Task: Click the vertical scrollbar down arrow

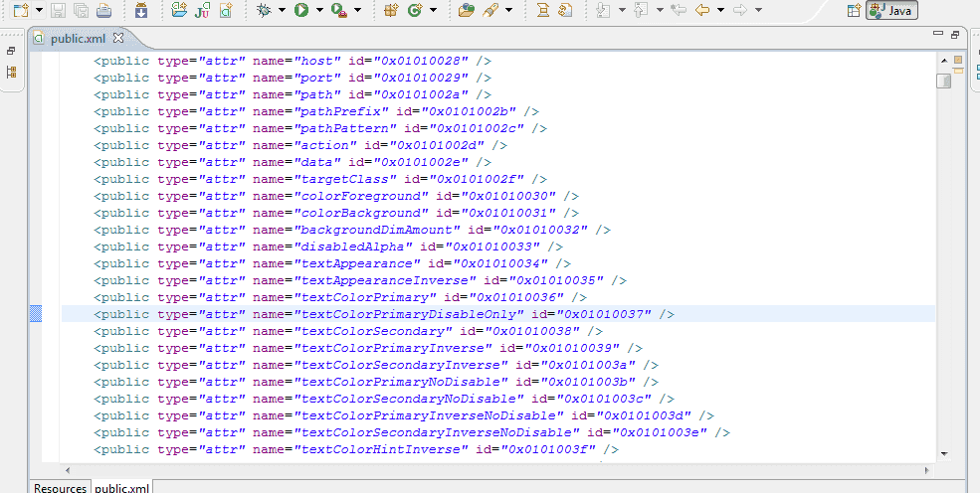Action: tap(944, 454)
